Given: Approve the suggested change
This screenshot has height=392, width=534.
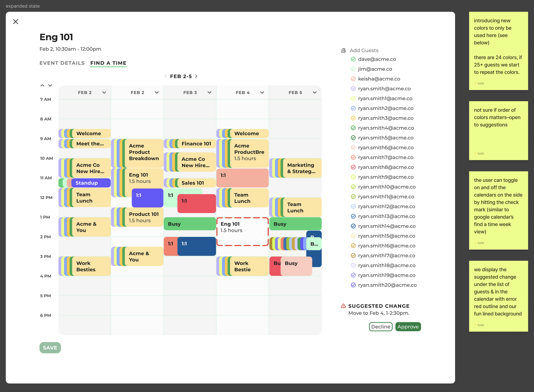Looking at the screenshot, I should pos(408,326).
